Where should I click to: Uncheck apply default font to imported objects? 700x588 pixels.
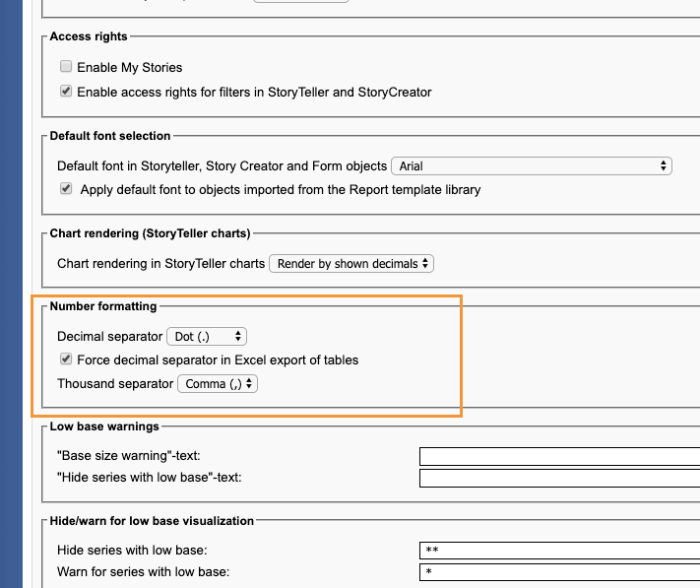point(66,188)
